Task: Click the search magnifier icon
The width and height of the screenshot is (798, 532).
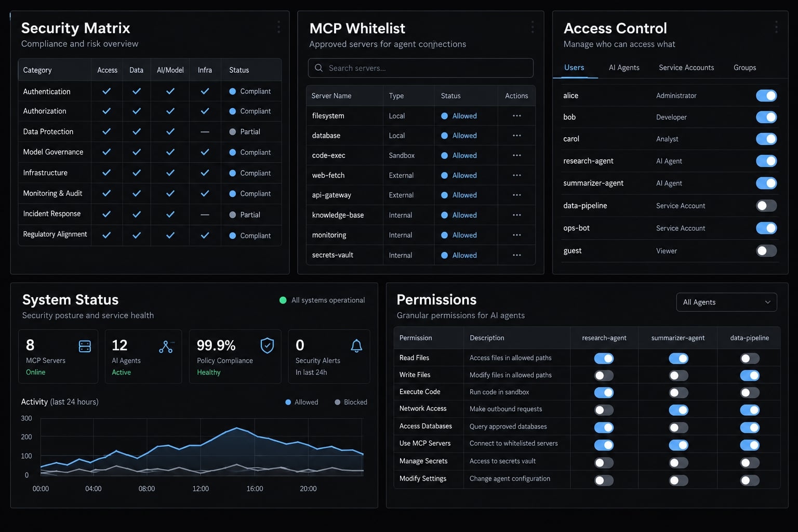Action: pos(319,68)
